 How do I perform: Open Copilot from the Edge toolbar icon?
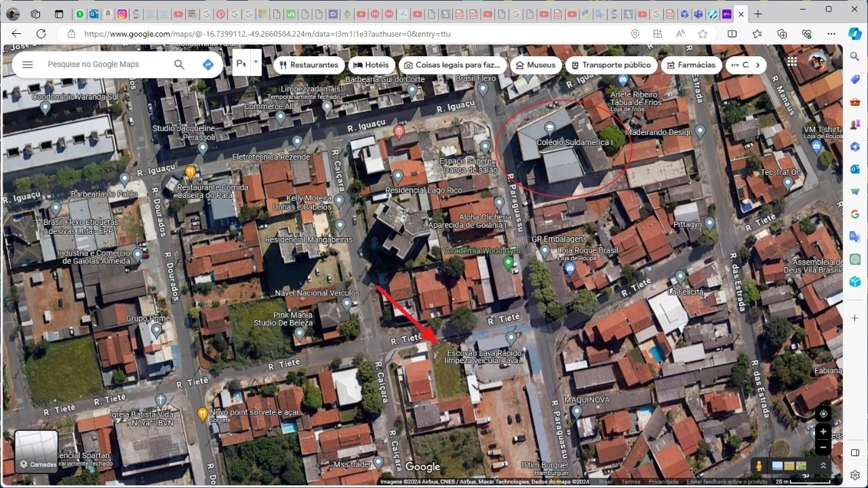pyautogui.click(x=854, y=34)
